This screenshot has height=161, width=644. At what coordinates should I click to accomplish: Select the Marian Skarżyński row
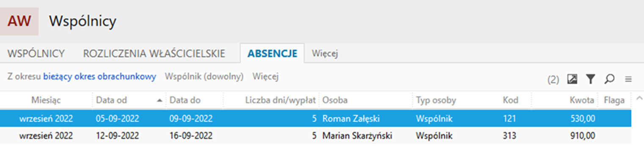[x=316, y=136]
